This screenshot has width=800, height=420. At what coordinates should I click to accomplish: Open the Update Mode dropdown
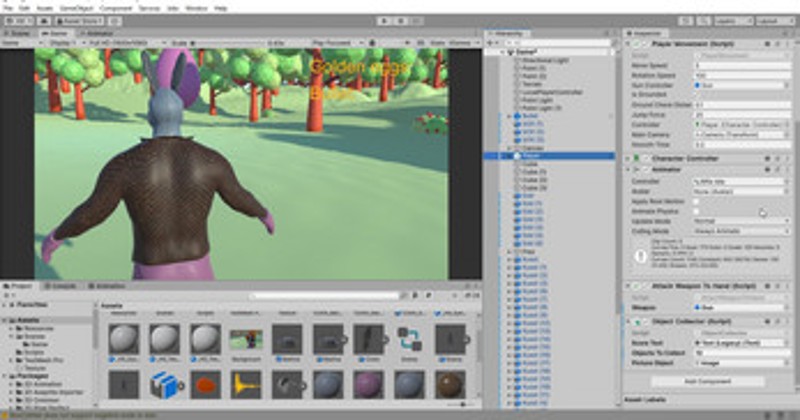pyautogui.click(x=742, y=221)
